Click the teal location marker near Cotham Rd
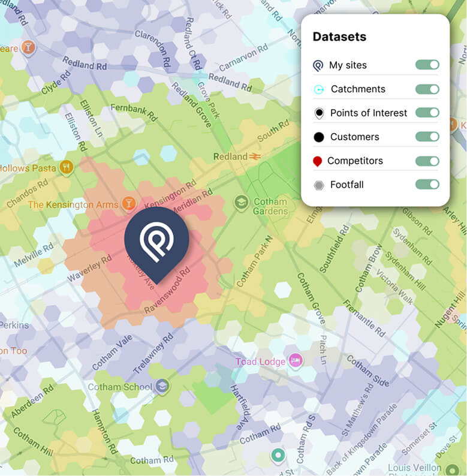Viewport: 467px width, 476px height. (278, 456)
